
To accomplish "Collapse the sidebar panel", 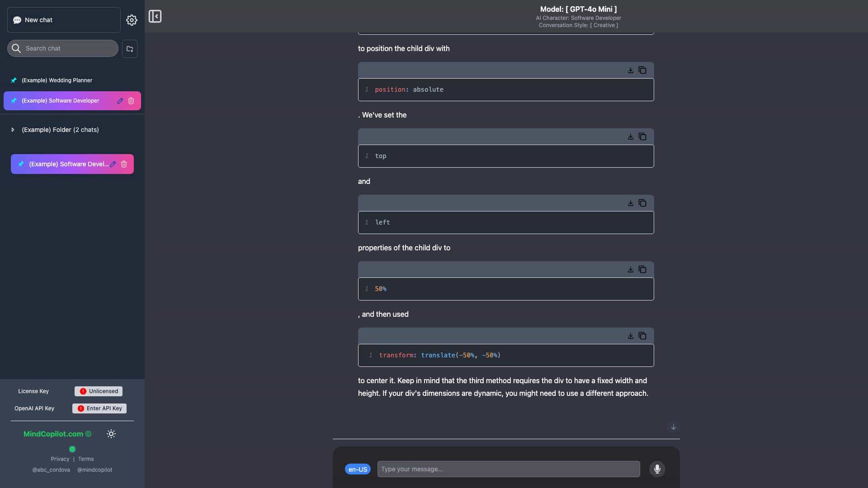I will point(155,16).
